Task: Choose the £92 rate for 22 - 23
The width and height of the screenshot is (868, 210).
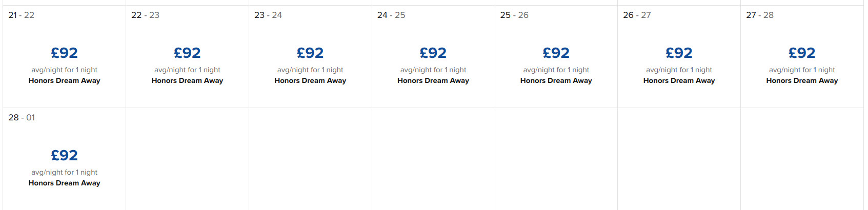Action: coord(187,53)
